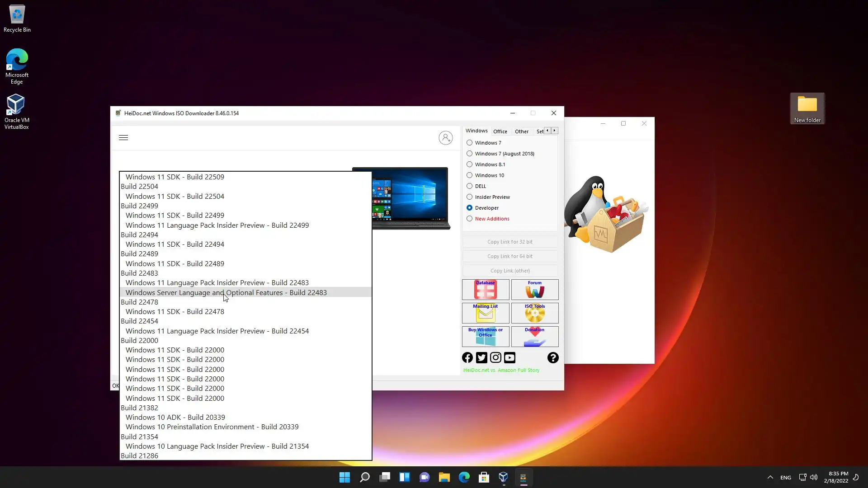Image resolution: width=868 pixels, height=488 pixels.
Task: Open the Database tile
Action: coord(486,290)
